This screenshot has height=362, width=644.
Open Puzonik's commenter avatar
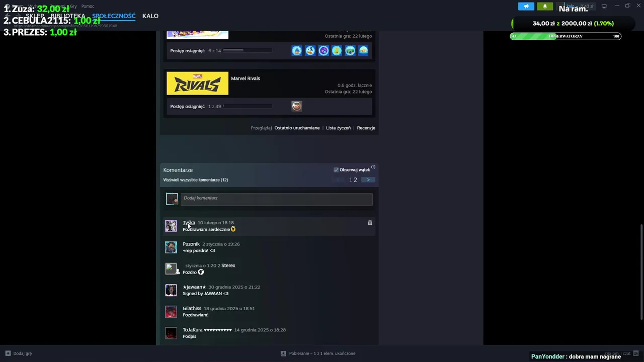pyautogui.click(x=171, y=247)
